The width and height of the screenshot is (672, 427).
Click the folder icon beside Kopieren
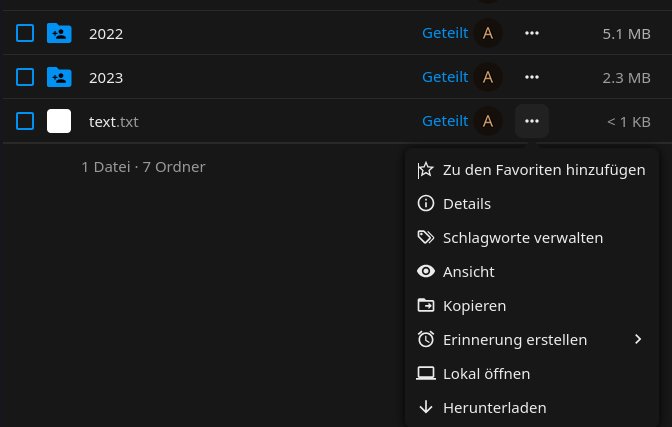426,306
